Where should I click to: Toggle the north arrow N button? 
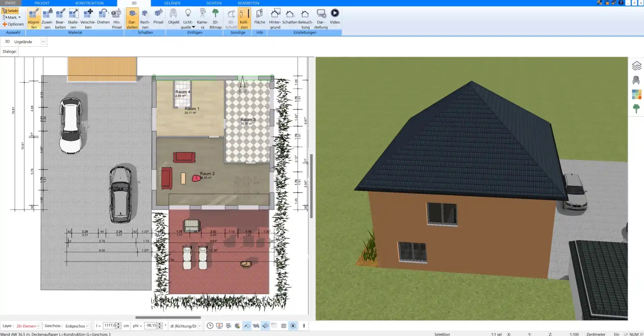[293, 326]
